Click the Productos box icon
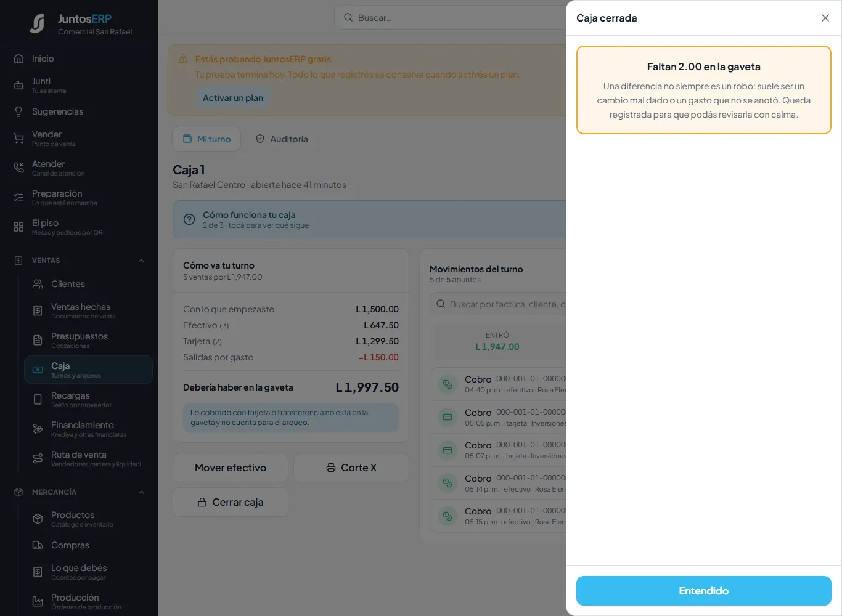The image size is (842, 616). (38, 519)
